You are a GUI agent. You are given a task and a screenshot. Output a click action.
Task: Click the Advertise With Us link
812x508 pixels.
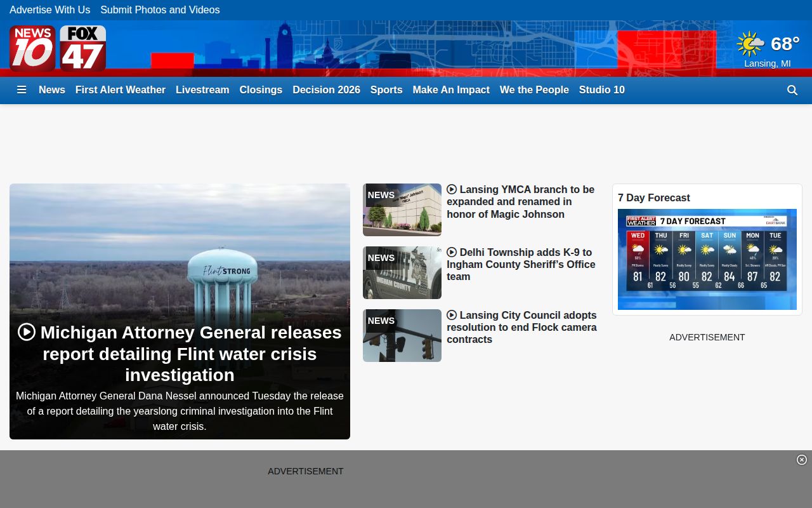pos(49,10)
